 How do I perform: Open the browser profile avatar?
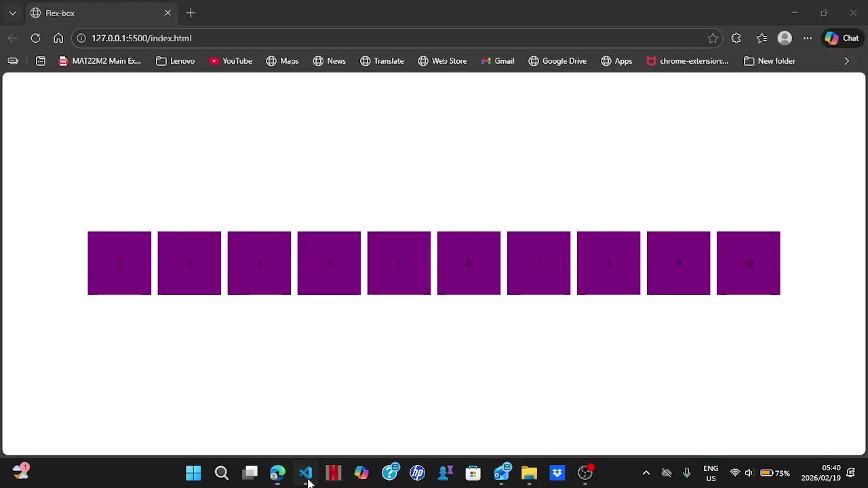tap(785, 38)
